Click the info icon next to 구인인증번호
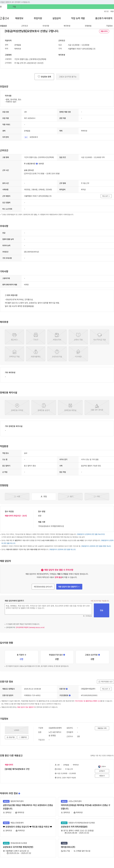Screen dimensions: 114x868 [70, 695]
